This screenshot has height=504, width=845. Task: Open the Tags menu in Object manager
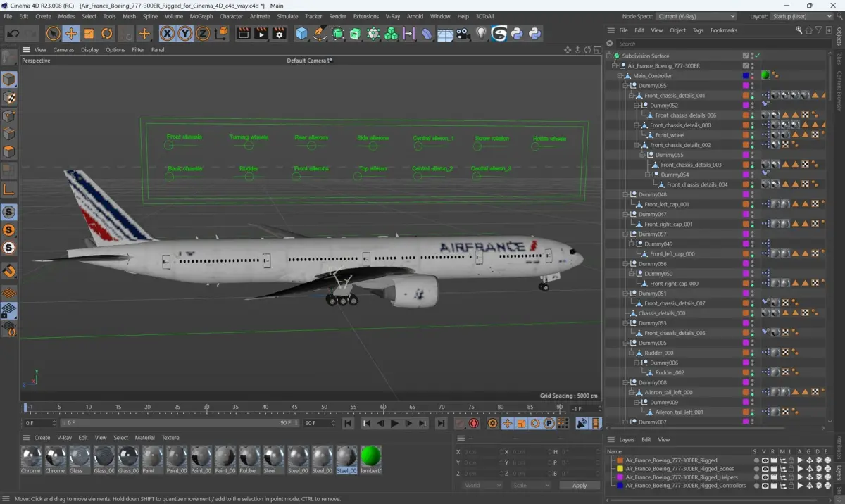tap(698, 30)
